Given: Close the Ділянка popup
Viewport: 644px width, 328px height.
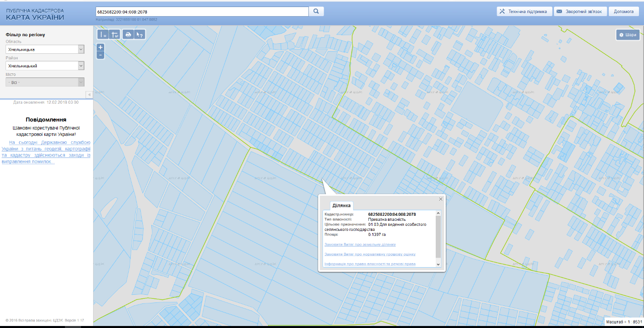Looking at the screenshot, I should click(441, 199).
